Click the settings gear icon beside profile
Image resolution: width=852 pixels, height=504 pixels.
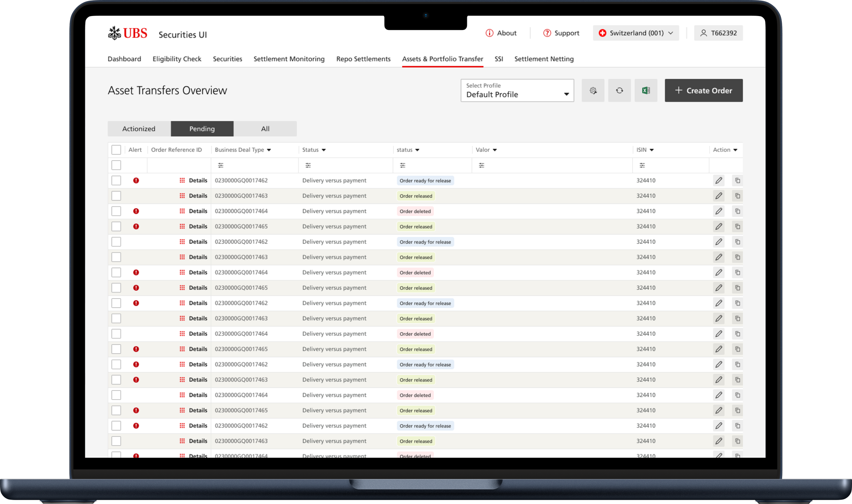(593, 91)
